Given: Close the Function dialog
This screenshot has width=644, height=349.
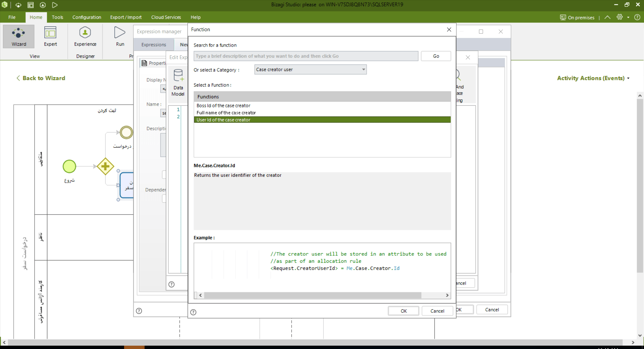Looking at the screenshot, I should [449, 30].
